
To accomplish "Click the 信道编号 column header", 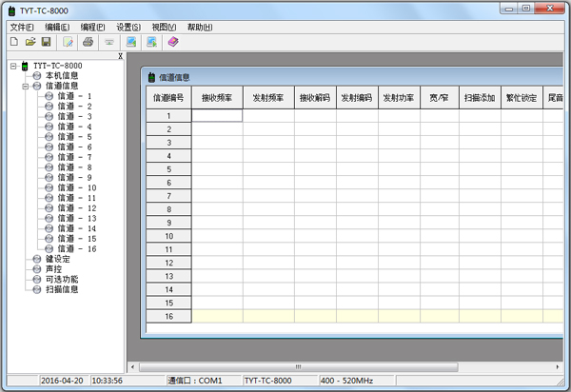I will [168, 98].
